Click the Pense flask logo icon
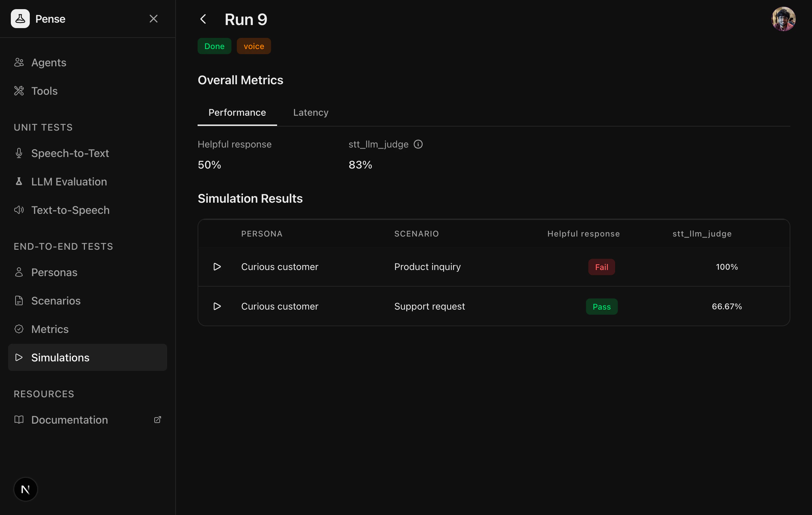Screen dimensions: 812x515 click(20, 19)
